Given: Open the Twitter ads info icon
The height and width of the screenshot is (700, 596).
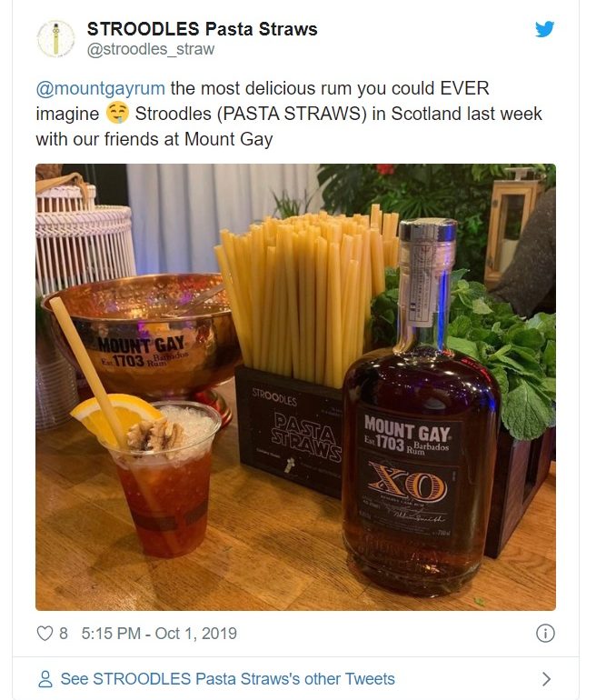Looking at the screenshot, I should (545, 633).
